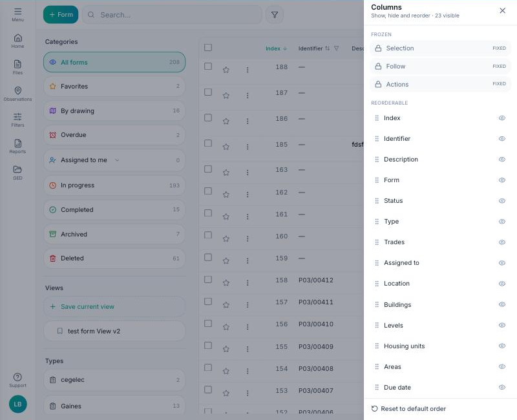
Task: Toggle visibility of Index column
Action: tap(502, 118)
